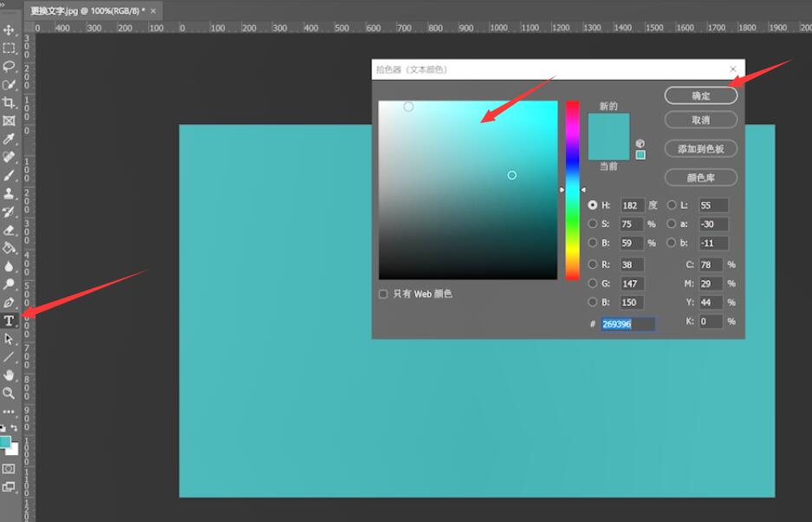Click inside the color field gradient

(468, 190)
